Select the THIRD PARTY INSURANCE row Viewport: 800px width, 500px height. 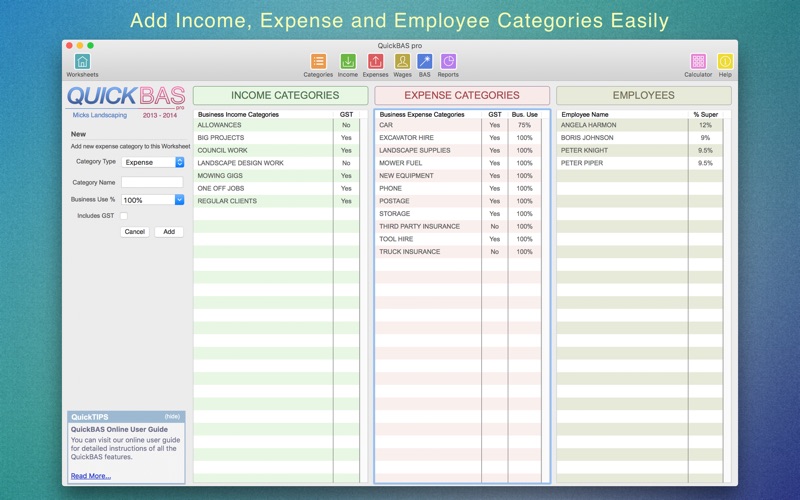tap(458, 227)
